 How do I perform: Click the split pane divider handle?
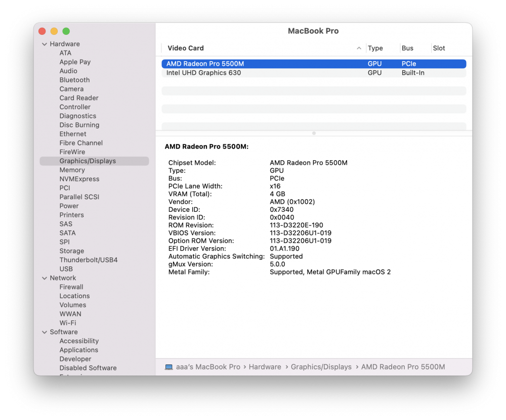(314, 133)
